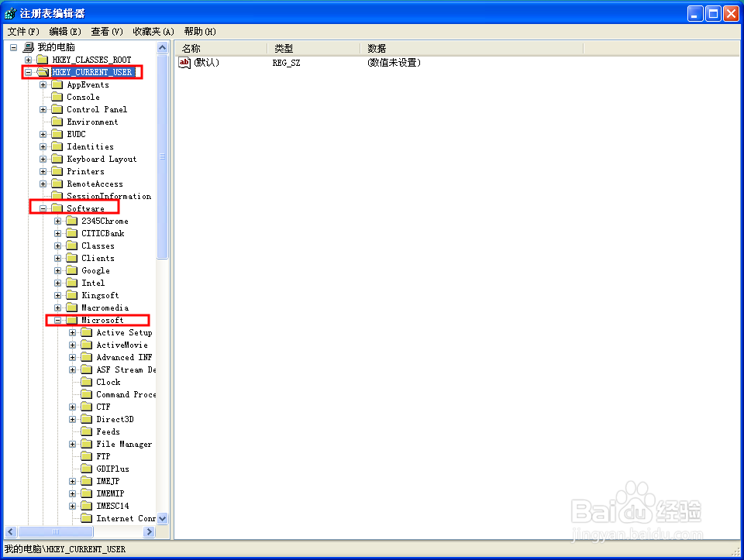Select the IMEMIP key
The image size is (744, 560).
110,493
